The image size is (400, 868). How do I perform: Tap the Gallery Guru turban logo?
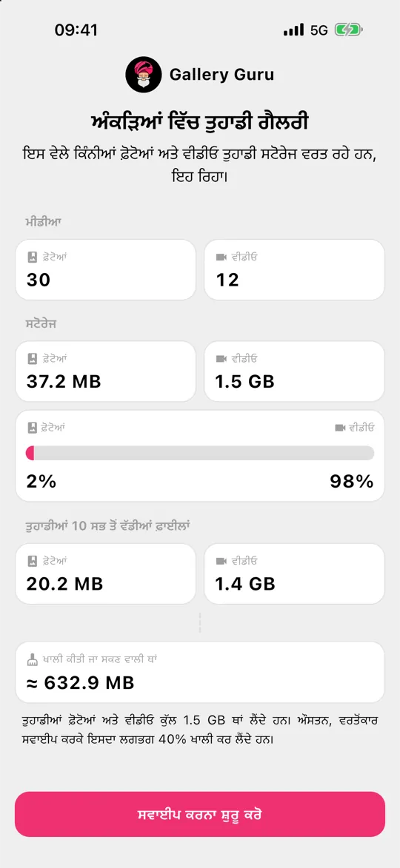pyautogui.click(x=144, y=74)
